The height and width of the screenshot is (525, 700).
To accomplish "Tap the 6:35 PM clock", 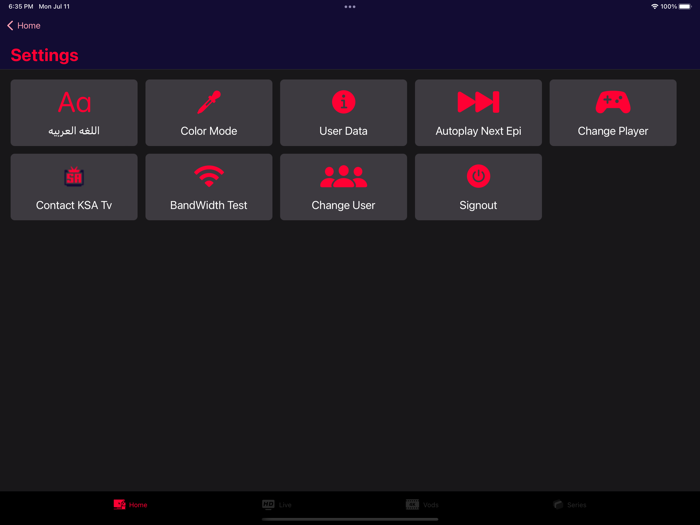I will coord(21,6).
